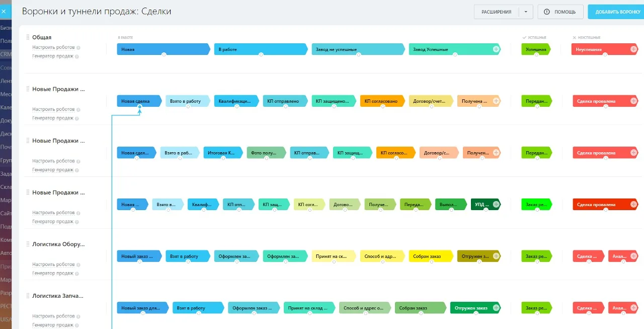Add stage after УПД stage plus icon
Viewport: 644px width, 329px height.
[x=496, y=204]
